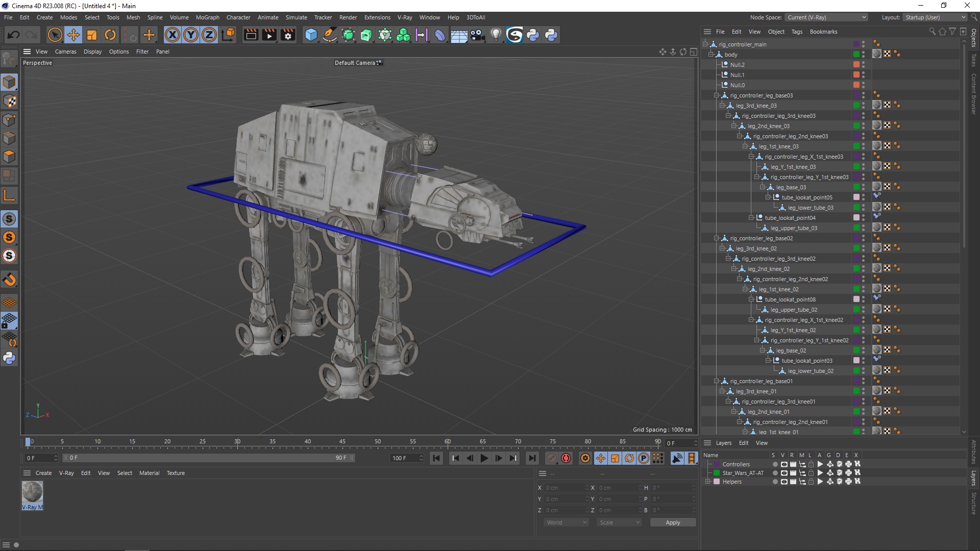This screenshot has height=551, width=980.
Task: Add a Cube primitive object
Action: (x=311, y=35)
